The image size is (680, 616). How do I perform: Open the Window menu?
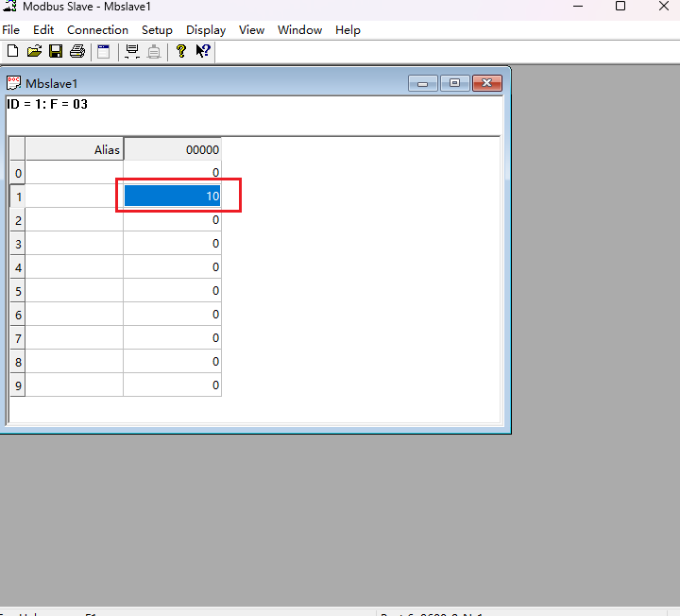tap(299, 30)
